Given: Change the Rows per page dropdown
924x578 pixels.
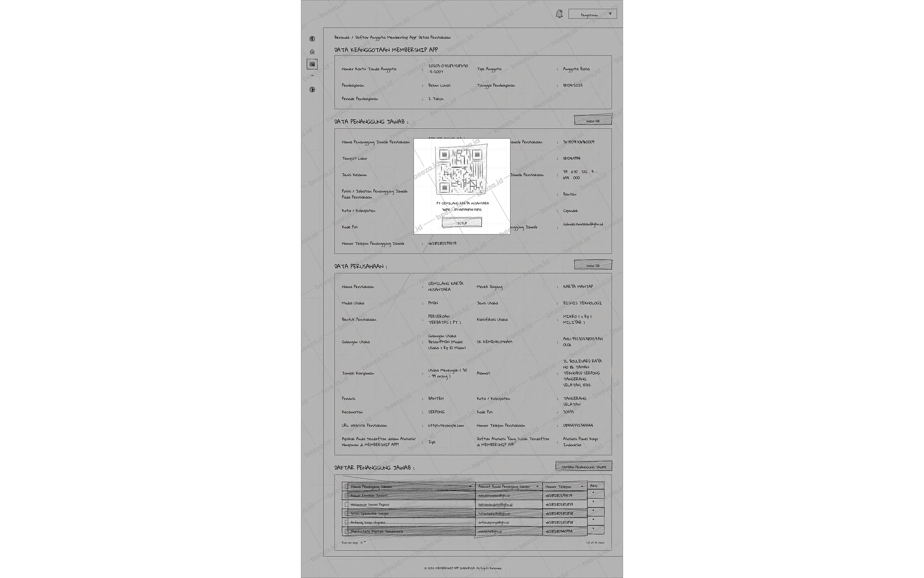Looking at the screenshot, I should (363, 543).
